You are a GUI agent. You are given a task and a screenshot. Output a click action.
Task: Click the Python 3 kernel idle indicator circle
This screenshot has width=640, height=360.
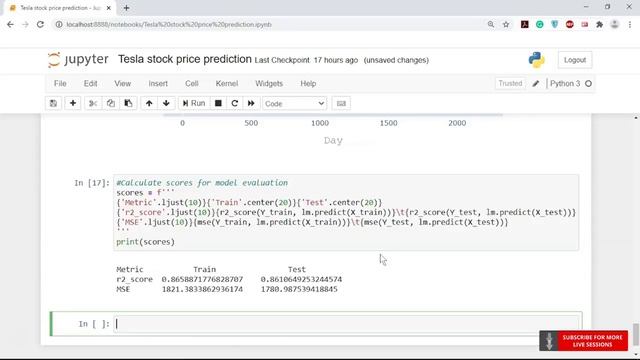(x=588, y=84)
